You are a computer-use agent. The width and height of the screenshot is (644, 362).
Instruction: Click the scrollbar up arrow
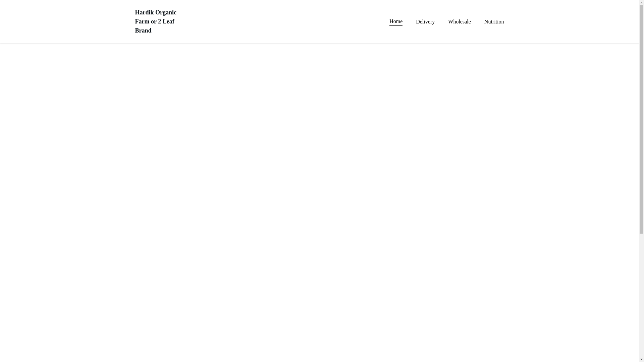pyautogui.click(x=641, y=3)
